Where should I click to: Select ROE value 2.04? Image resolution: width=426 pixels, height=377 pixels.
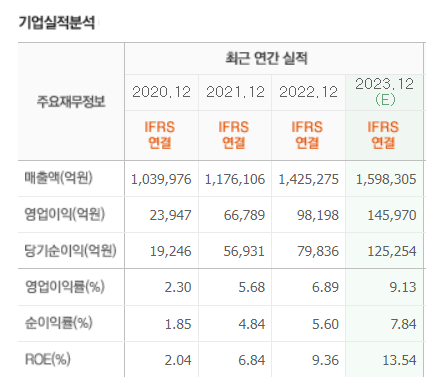[x=178, y=360]
